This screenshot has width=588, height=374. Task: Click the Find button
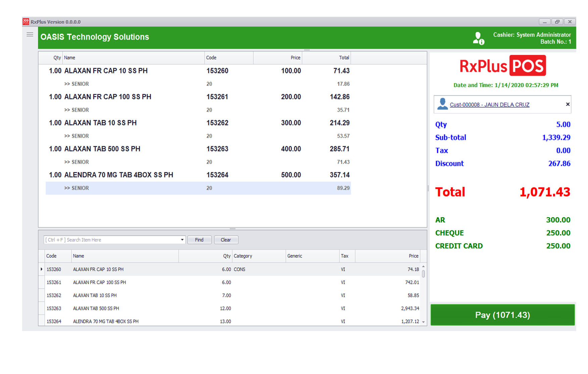click(199, 240)
